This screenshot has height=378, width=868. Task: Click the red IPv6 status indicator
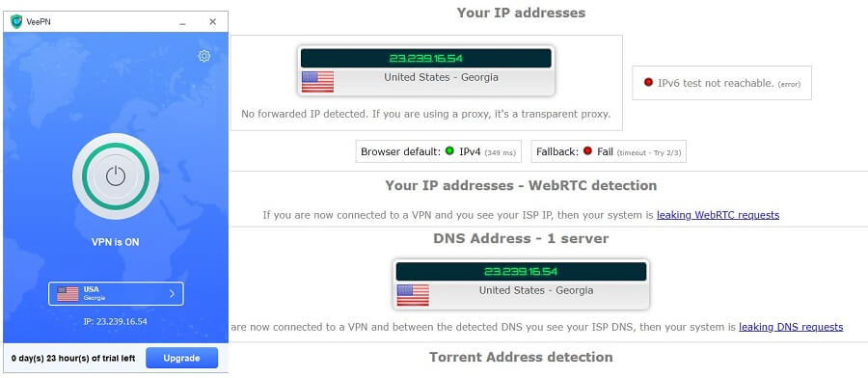click(x=648, y=83)
